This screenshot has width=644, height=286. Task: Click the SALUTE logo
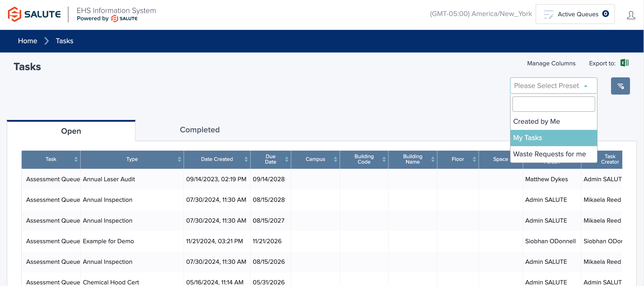[34, 14]
